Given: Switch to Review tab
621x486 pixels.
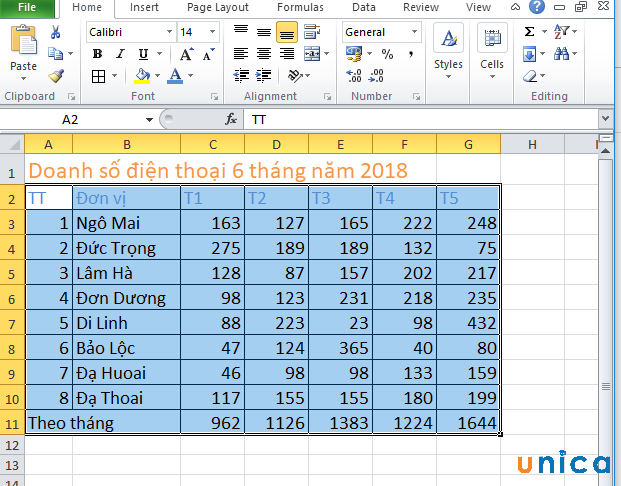Looking at the screenshot, I should pyautogui.click(x=421, y=7).
